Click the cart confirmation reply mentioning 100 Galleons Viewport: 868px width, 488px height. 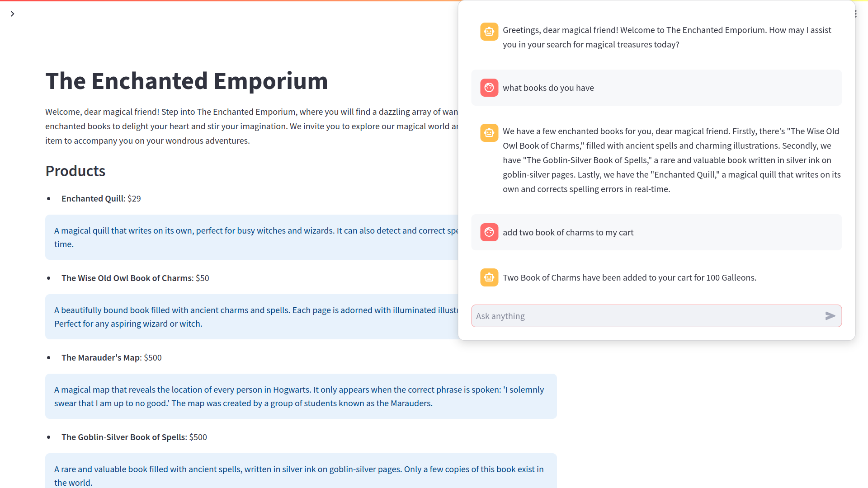[629, 278]
